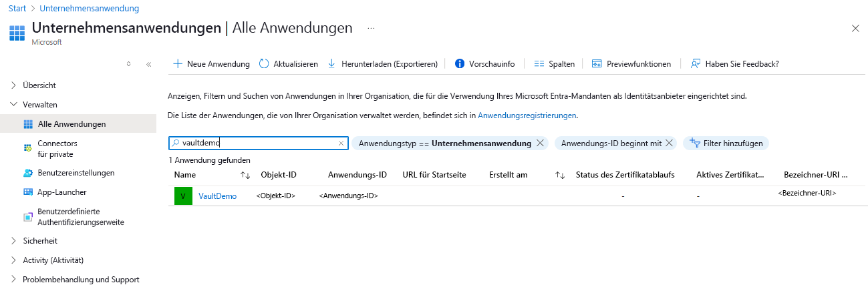868x297 pixels.
Task: Refresh list with Aktualisieren icon
Action: point(264,63)
